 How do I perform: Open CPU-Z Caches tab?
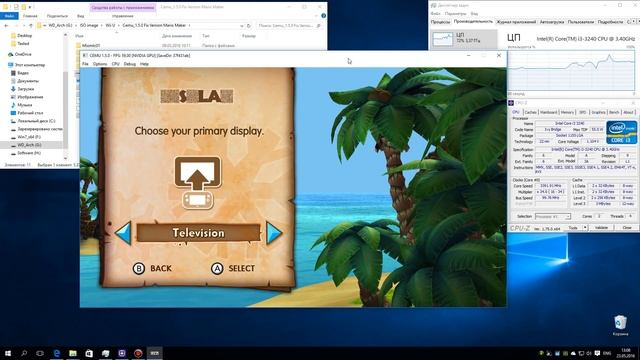[530, 112]
